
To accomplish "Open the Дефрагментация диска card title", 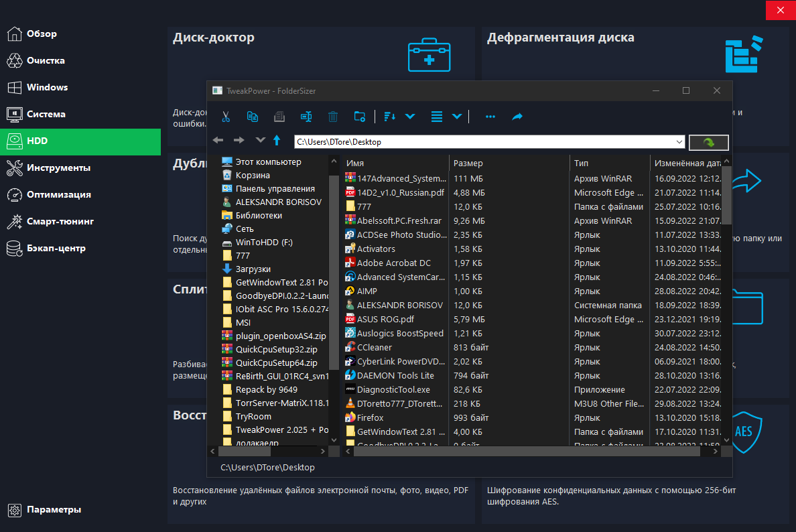I will click(560, 38).
